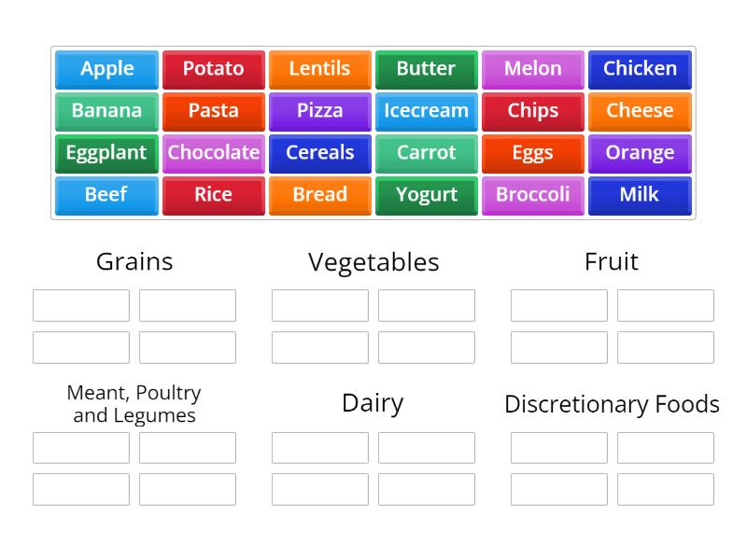This screenshot has width=747, height=560.
Task: Click the Potato tile
Action: 213,68
